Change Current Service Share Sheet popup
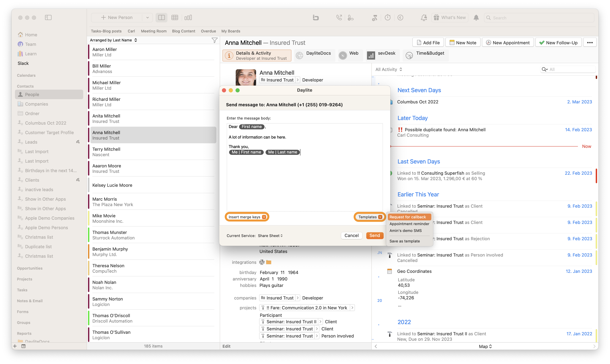 point(270,235)
